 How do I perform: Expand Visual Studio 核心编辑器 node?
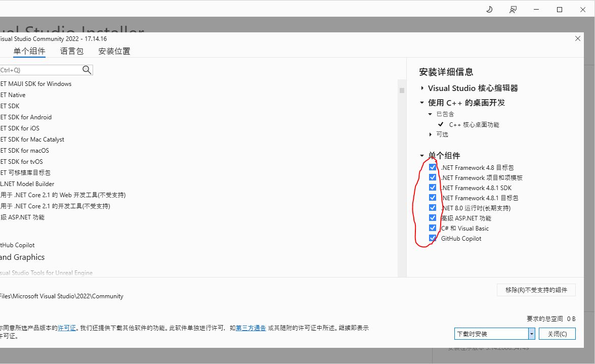click(422, 88)
